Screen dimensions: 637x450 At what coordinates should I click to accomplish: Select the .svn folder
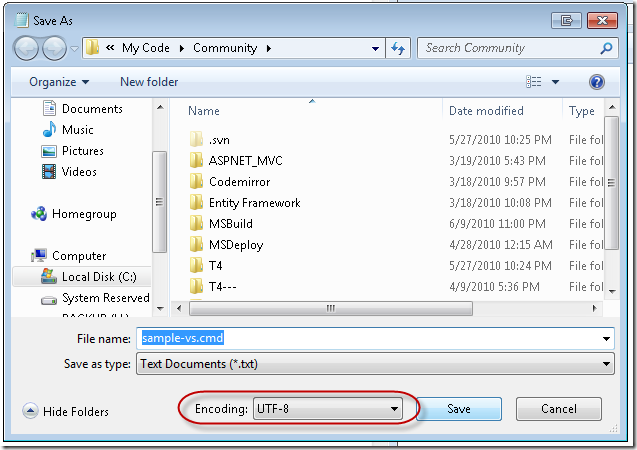(x=219, y=140)
